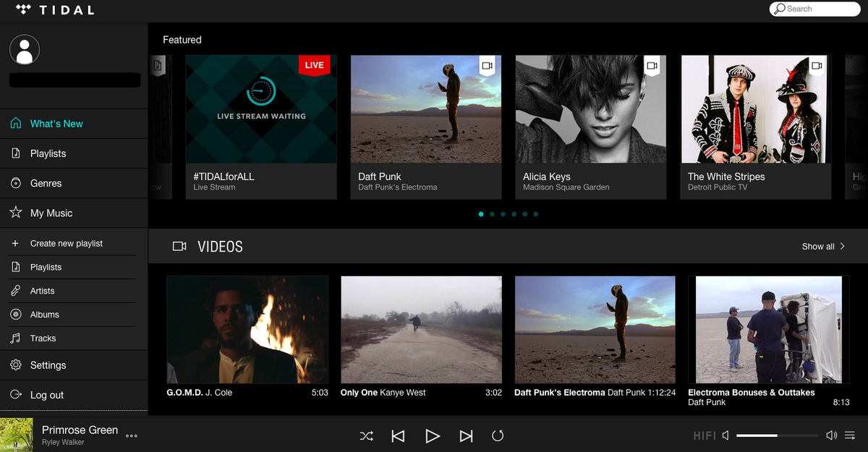
Task: Show all Videos
Action: tap(818, 246)
